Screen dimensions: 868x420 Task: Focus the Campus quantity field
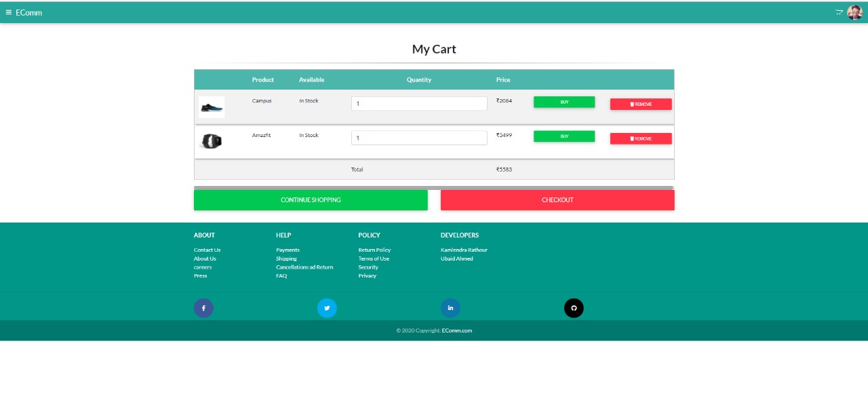click(x=419, y=104)
